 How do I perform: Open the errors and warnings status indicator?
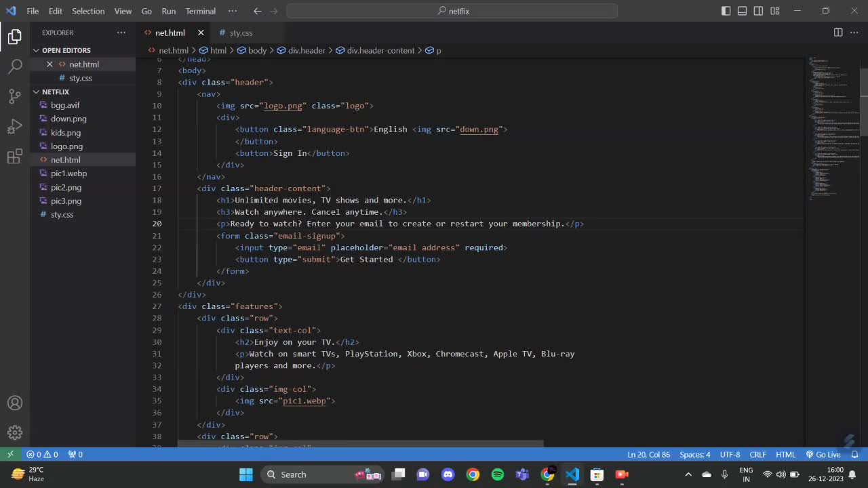[x=42, y=454]
